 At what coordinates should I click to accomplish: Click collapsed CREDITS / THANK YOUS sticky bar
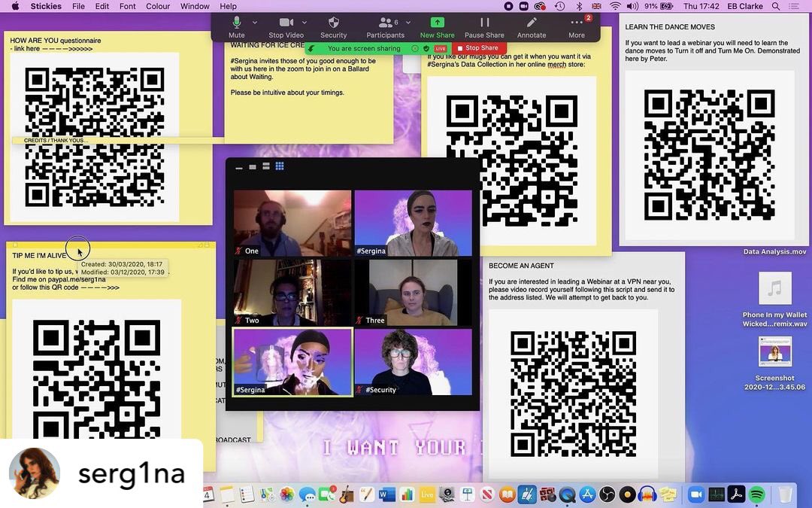tap(118, 141)
